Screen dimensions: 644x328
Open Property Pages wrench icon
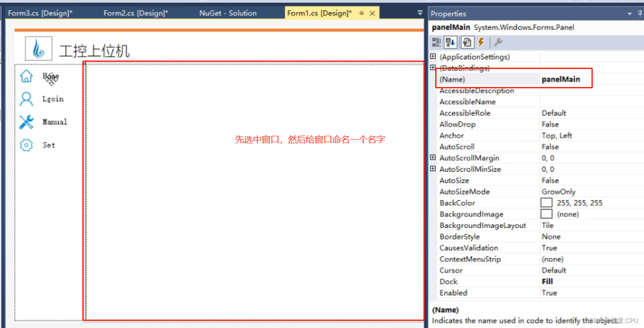498,42
